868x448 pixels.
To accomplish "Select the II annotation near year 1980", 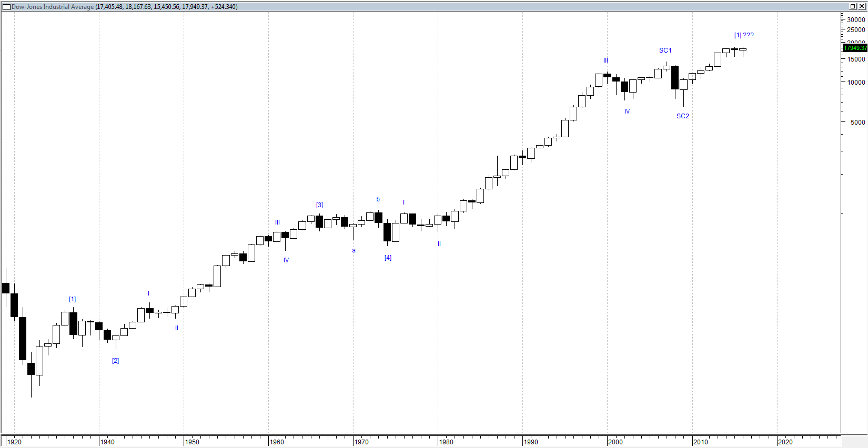I will click(439, 244).
